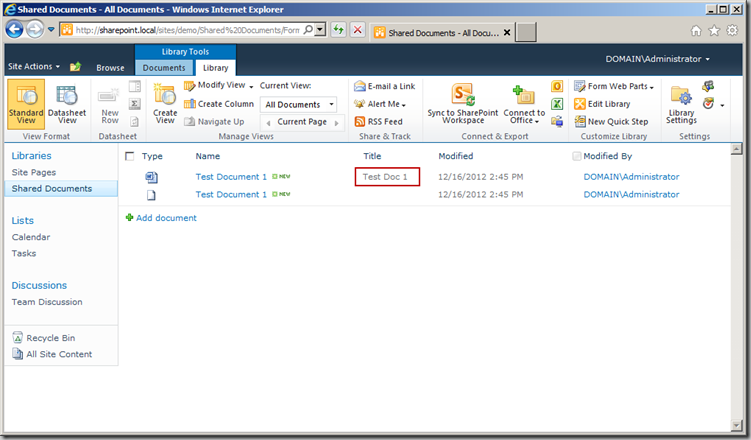The image size is (751, 440).
Task: Click the browser Back button
Action: [14, 30]
